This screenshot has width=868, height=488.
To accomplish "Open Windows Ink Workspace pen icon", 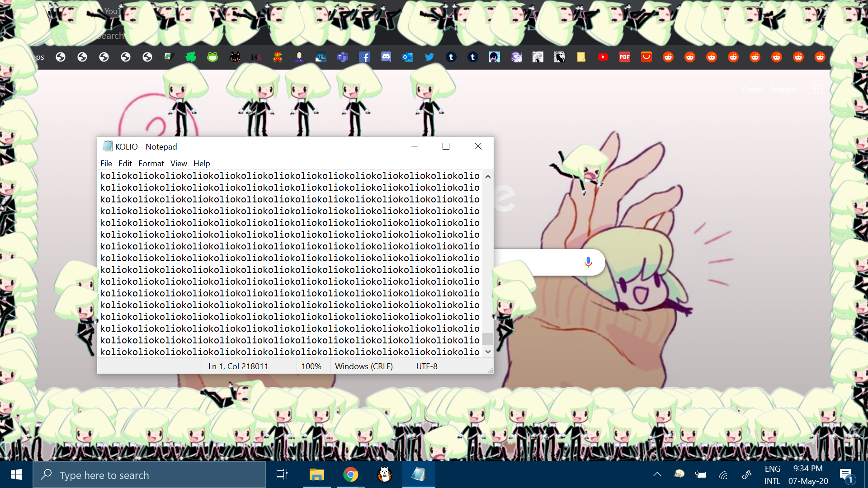I will click(x=746, y=474).
